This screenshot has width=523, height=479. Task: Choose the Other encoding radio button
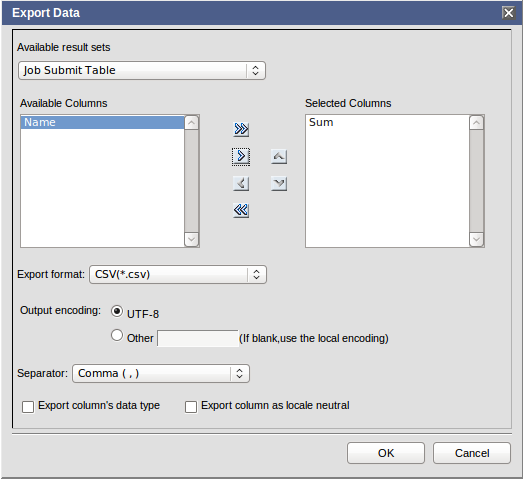(117, 335)
